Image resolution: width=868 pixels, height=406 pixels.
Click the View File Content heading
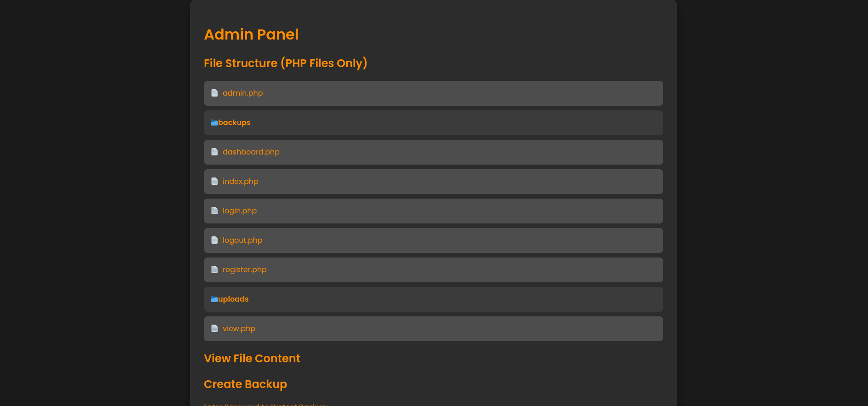pos(252,359)
